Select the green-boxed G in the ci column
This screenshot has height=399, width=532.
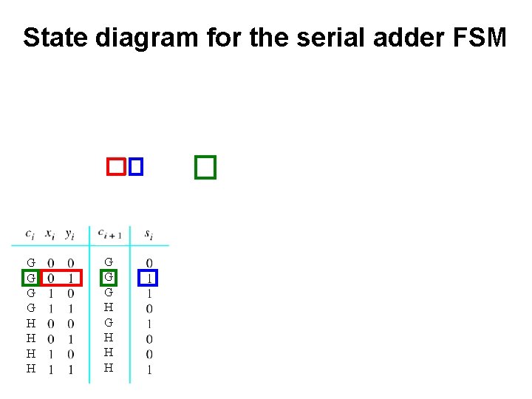(31, 278)
